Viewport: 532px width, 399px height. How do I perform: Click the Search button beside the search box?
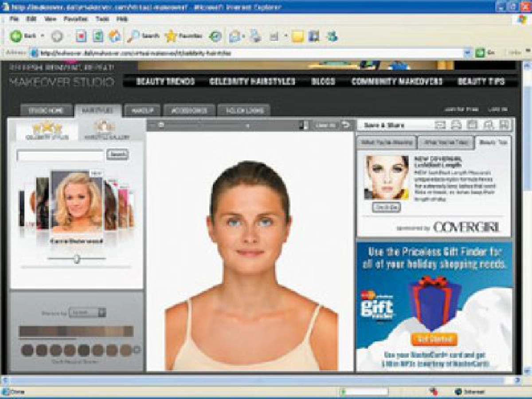[117, 155]
